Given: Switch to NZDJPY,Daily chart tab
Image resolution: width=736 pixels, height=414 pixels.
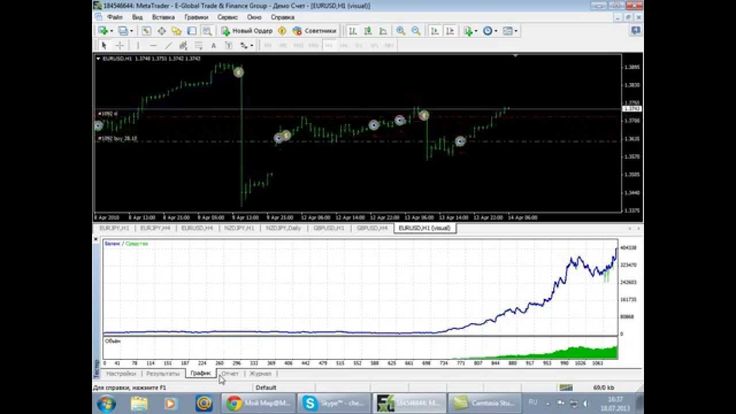Looking at the screenshot, I should point(284,228).
